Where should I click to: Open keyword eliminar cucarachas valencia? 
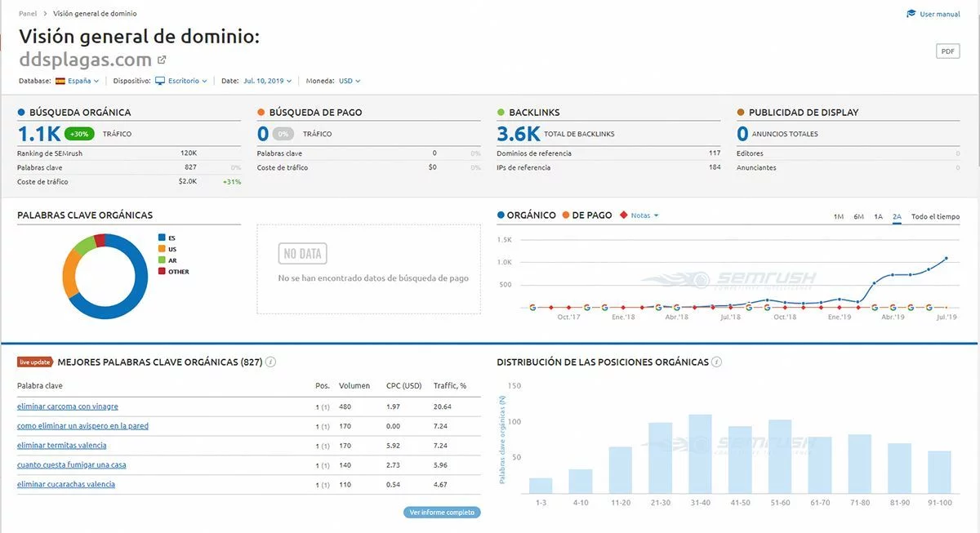[66, 485]
